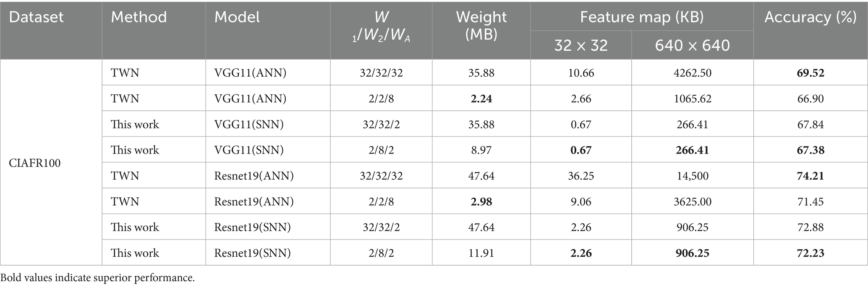868x287 pixels.
Task: Select the weight value 8.97
Action: click(x=481, y=150)
